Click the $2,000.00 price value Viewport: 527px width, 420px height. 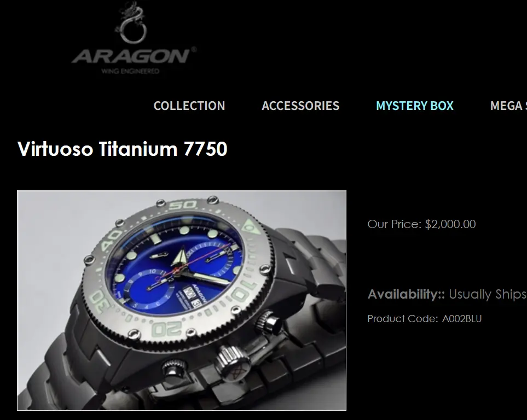coord(450,224)
